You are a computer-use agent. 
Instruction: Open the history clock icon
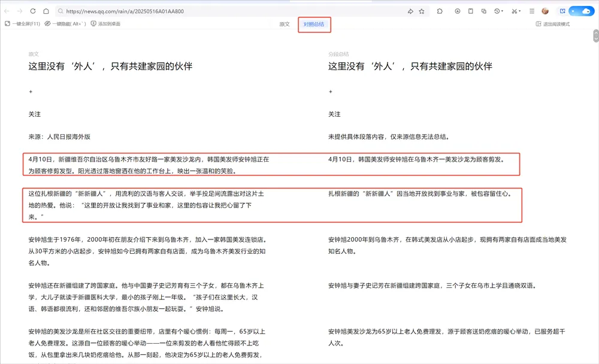click(497, 11)
